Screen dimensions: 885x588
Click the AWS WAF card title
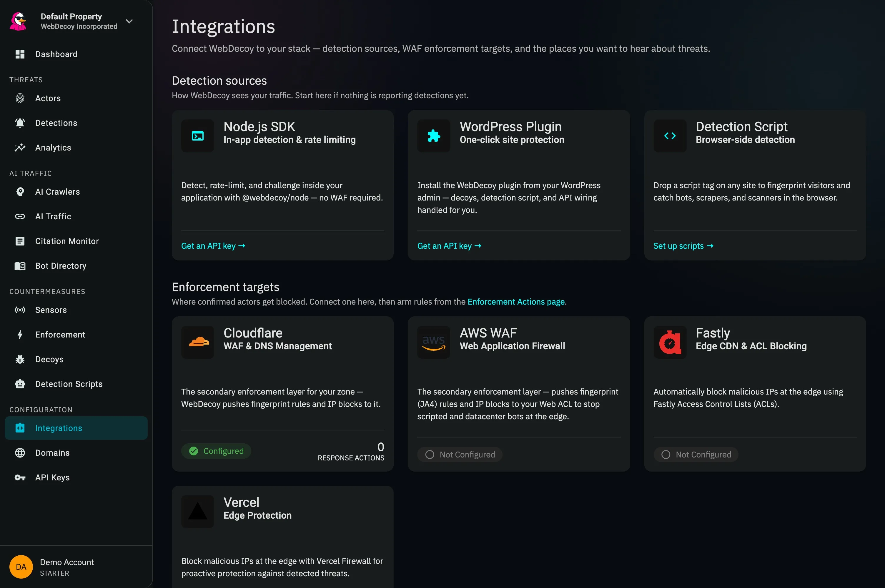[x=488, y=333]
